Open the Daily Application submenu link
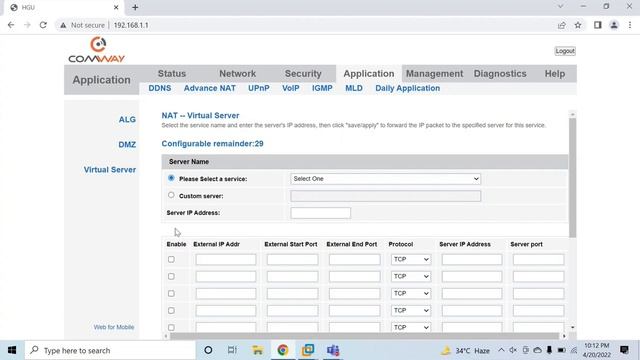640x360 pixels. pyautogui.click(x=407, y=88)
